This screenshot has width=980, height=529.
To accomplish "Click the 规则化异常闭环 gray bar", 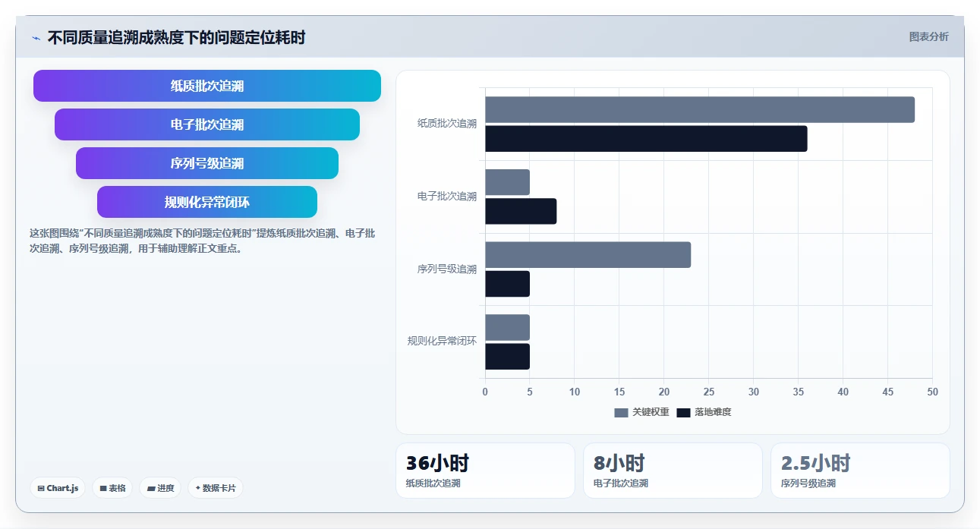I will 507,327.
